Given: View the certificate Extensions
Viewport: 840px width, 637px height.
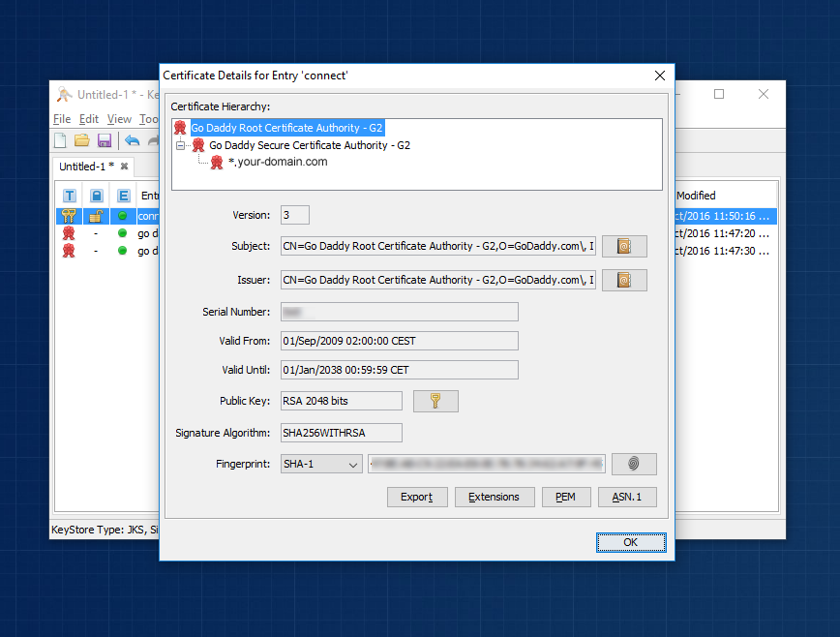Looking at the screenshot, I should click(x=495, y=497).
